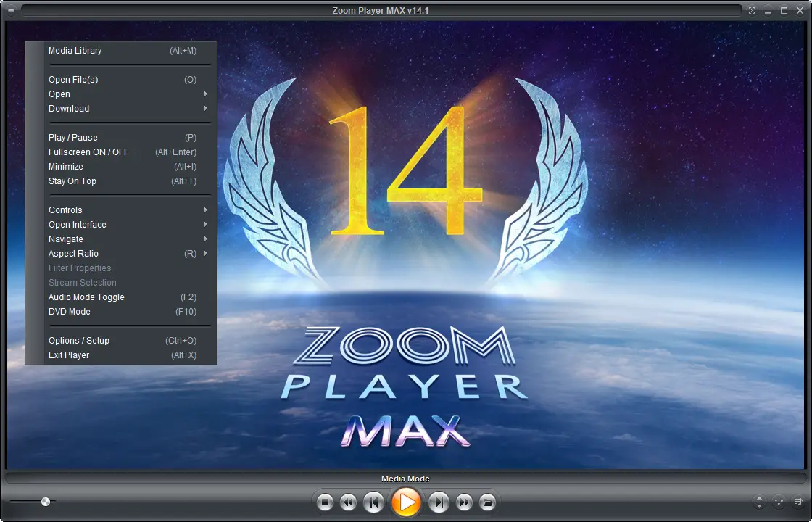Choose Open File(s) in the menu
The width and height of the screenshot is (812, 522).
pos(123,80)
